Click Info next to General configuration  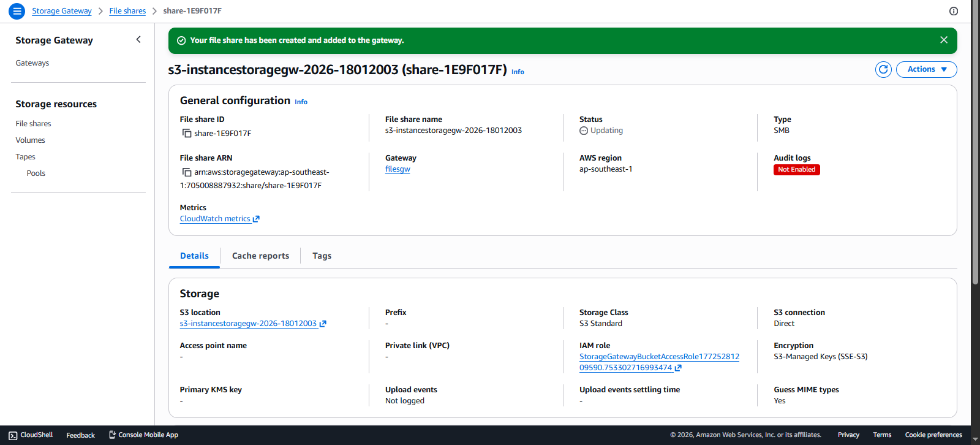(301, 102)
